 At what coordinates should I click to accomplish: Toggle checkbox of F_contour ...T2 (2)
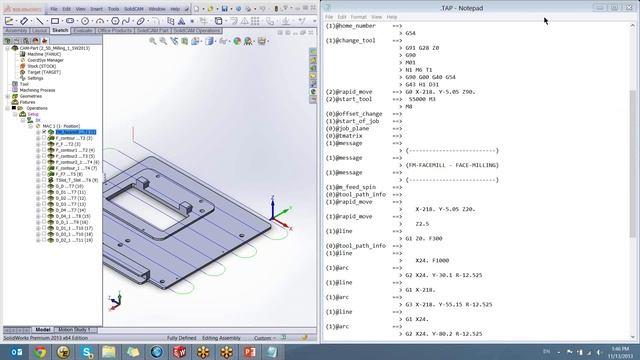(x=44, y=138)
